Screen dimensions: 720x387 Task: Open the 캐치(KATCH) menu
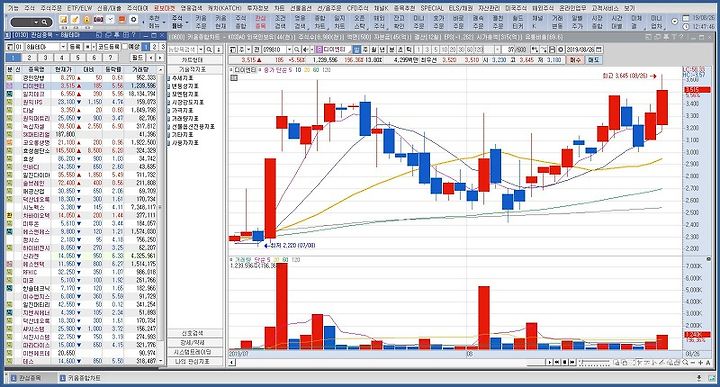225,8
